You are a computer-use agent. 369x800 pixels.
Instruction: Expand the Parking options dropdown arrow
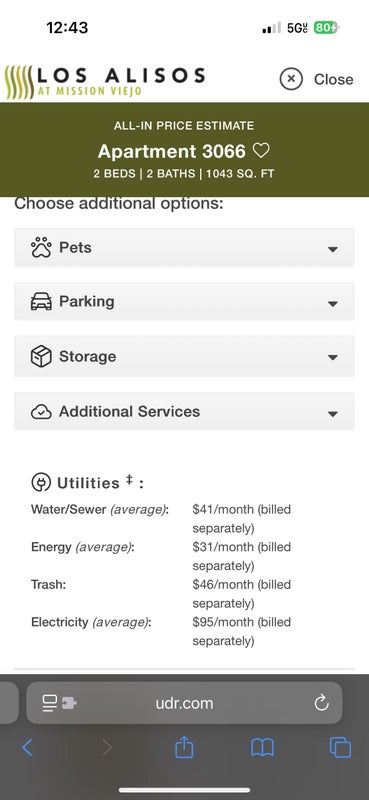click(x=333, y=304)
